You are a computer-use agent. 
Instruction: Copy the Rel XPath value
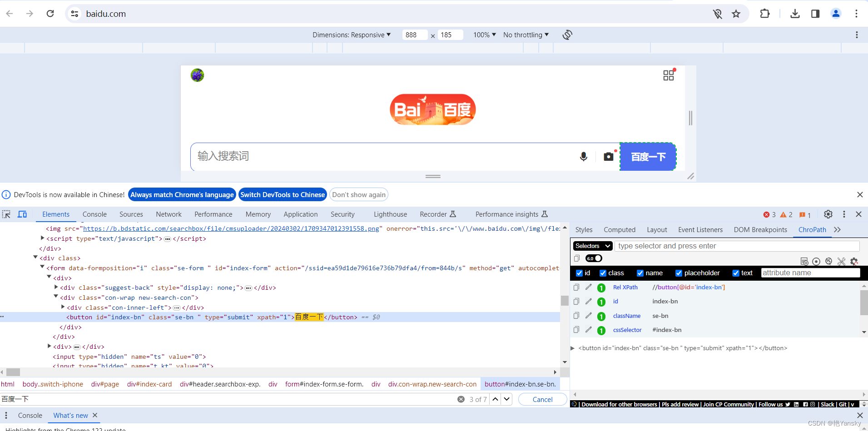tap(576, 287)
